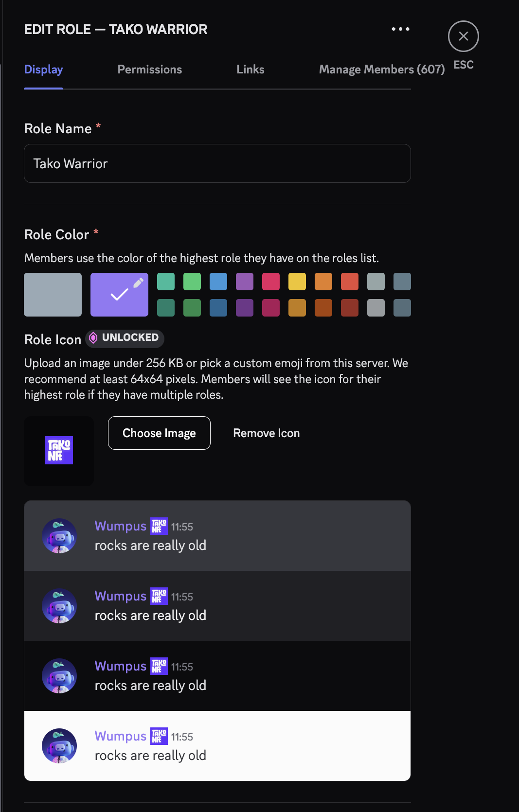Select the custom purple color swatch

[119, 295]
